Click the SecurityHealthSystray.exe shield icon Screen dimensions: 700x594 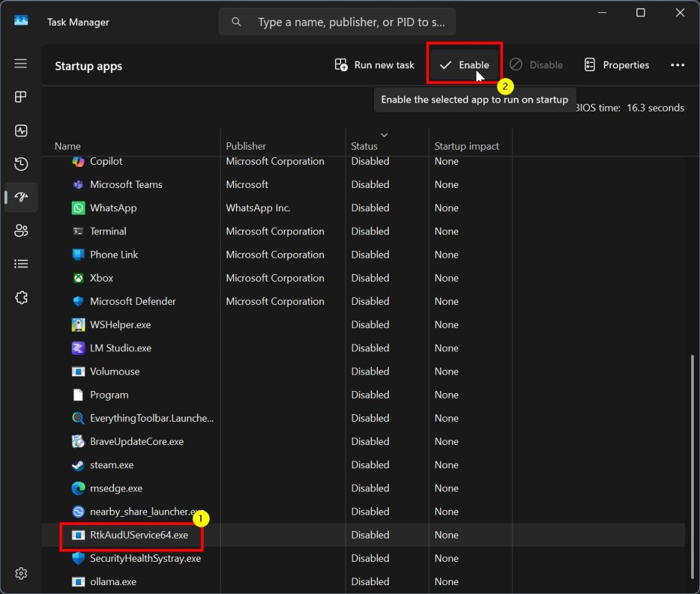(x=78, y=558)
